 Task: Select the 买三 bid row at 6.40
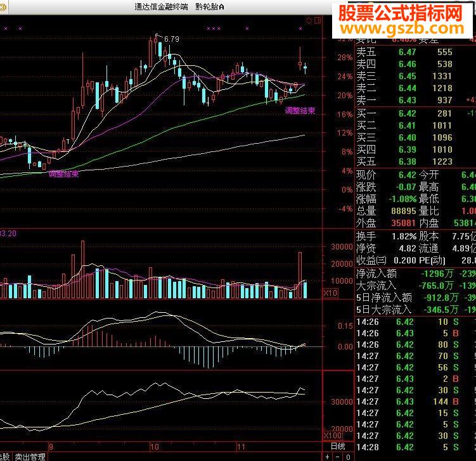click(x=415, y=137)
